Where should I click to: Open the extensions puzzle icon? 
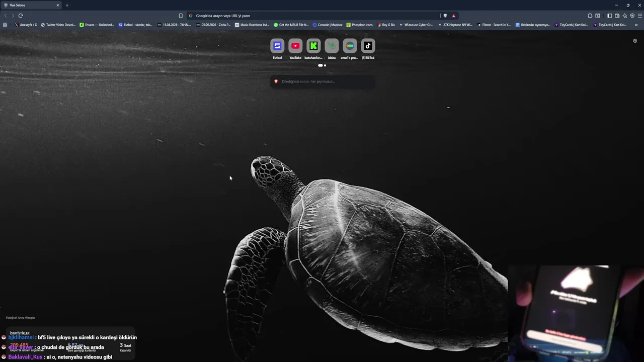pos(590,16)
